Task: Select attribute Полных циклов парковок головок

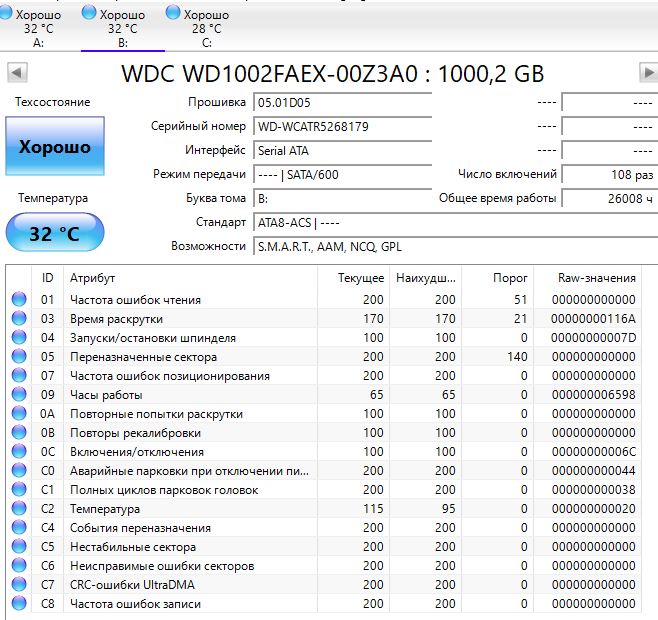Action: point(164,490)
